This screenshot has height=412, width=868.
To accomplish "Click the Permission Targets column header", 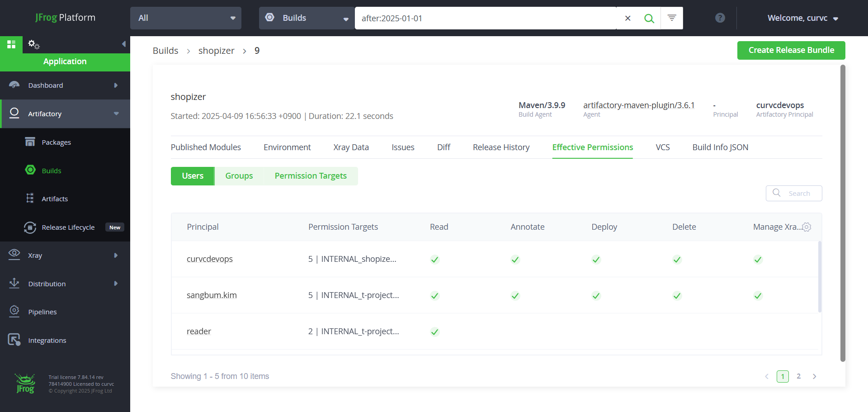I will (x=343, y=227).
